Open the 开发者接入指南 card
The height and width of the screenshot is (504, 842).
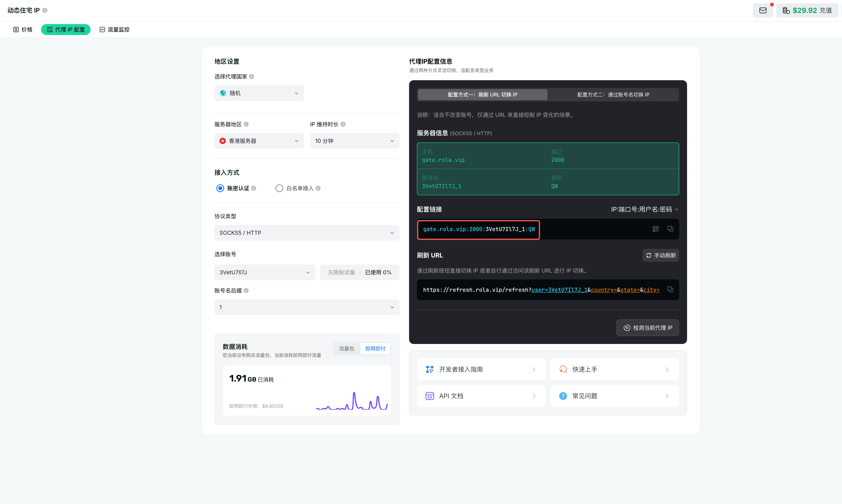point(481,370)
